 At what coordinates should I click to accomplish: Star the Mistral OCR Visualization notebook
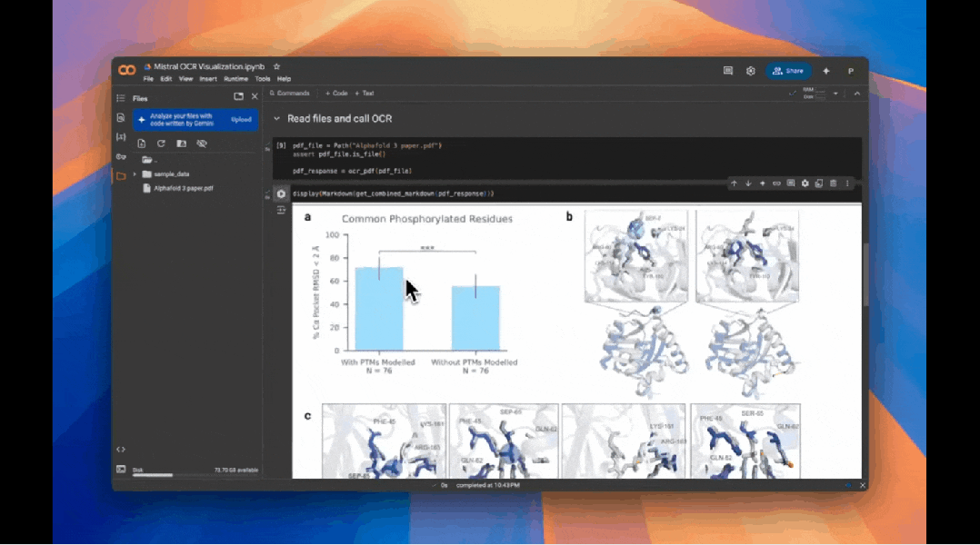click(x=277, y=66)
